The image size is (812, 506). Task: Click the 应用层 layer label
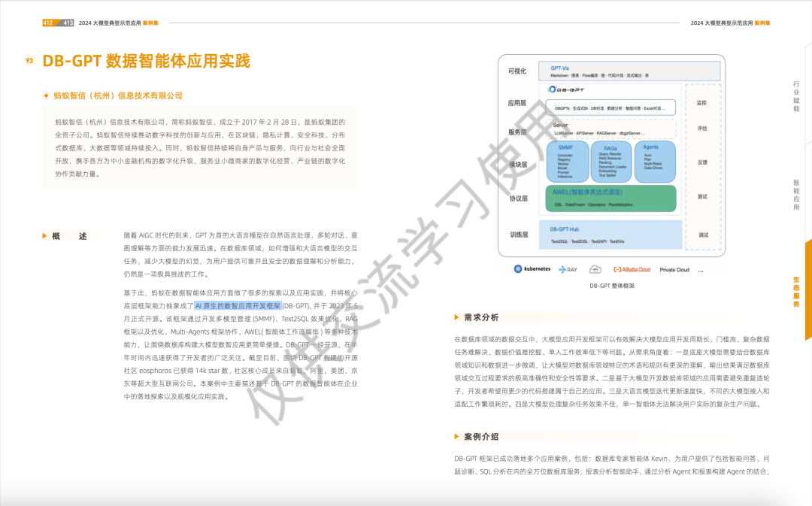click(517, 103)
